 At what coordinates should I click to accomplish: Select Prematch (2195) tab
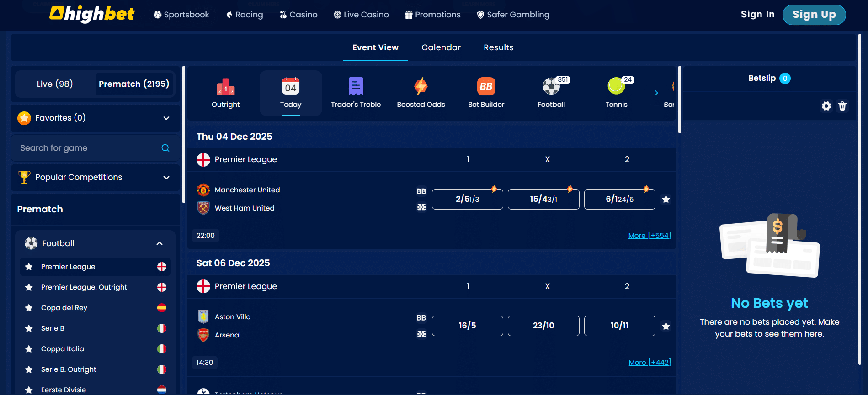pyautogui.click(x=134, y=84)
